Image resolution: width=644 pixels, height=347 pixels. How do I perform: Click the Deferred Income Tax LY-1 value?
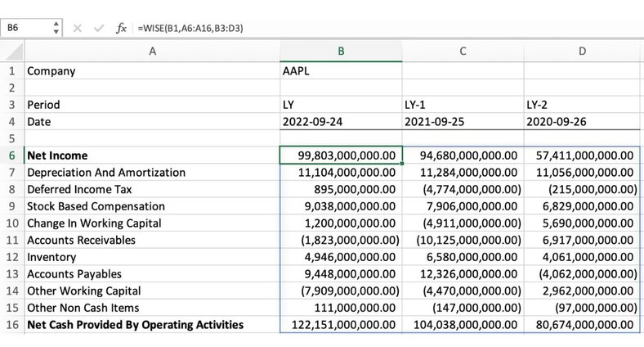463,189
